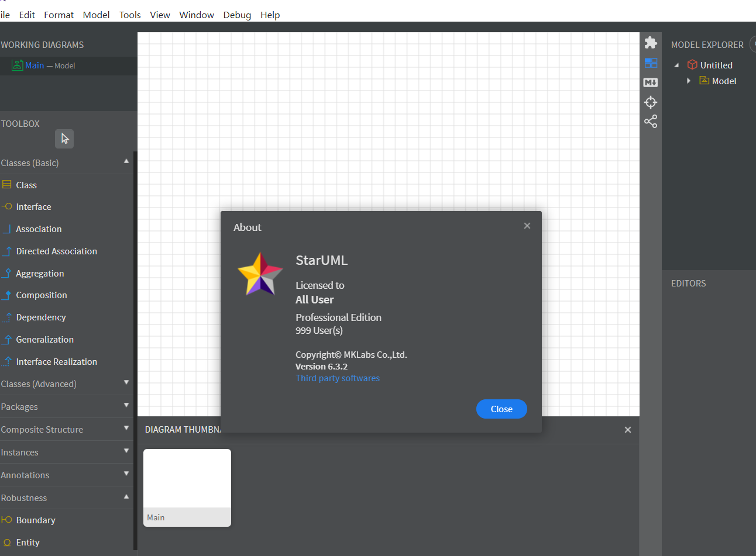This screenshot has height=556, width=756.
Task: Click the StarUML star logo
Action: point(260,274)
